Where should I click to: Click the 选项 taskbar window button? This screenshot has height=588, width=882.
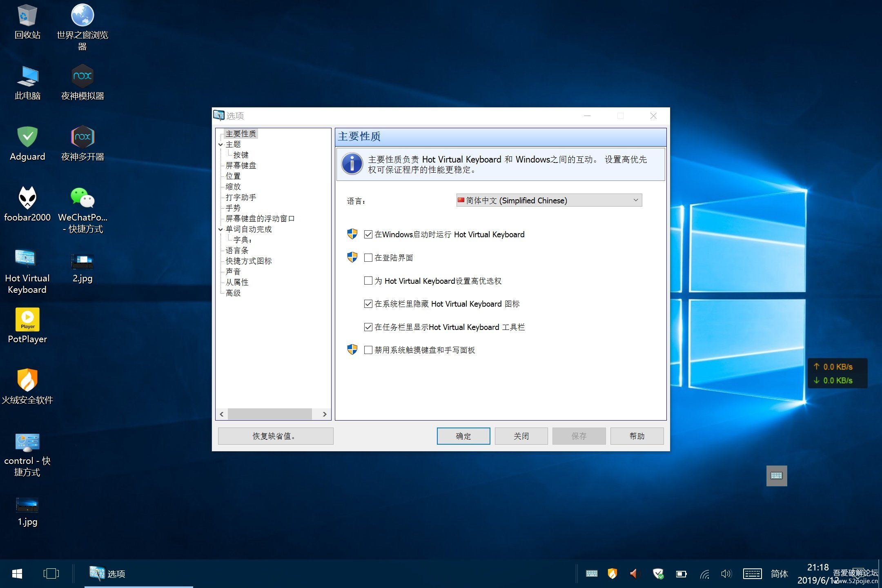tap(139, 574)
